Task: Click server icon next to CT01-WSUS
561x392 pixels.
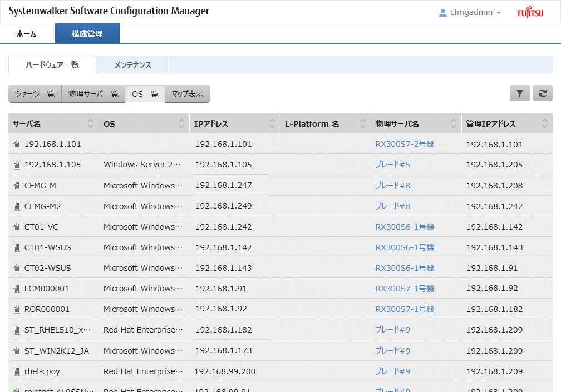Action: [17, 247]
